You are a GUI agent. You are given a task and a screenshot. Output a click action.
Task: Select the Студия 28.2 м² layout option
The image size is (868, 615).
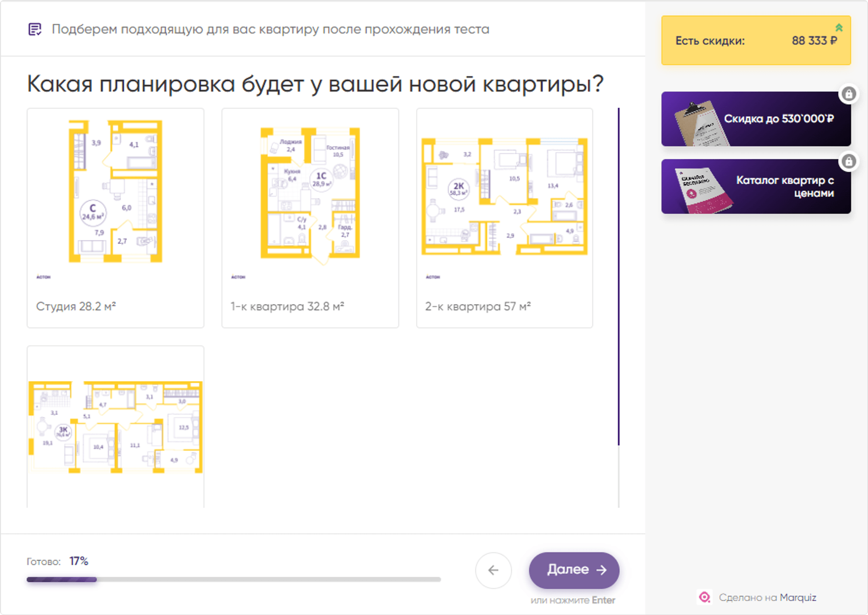(76, 307)
